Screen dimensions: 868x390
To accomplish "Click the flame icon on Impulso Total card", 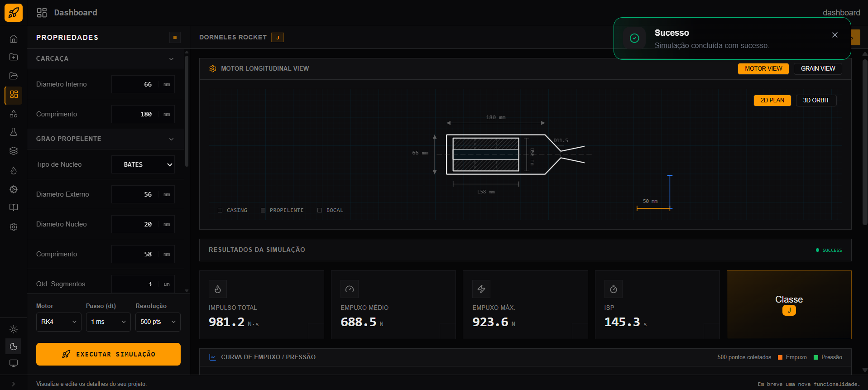I will (218, 289).
